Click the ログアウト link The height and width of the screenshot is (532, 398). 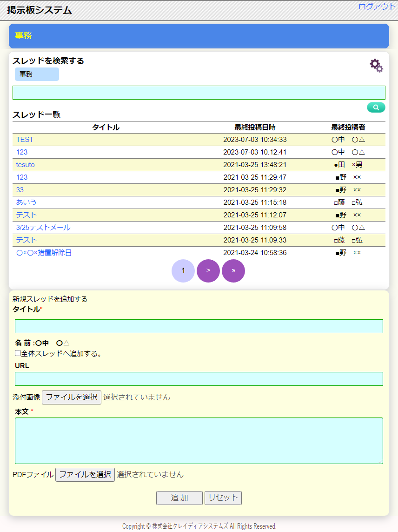[x=377, y=7]
